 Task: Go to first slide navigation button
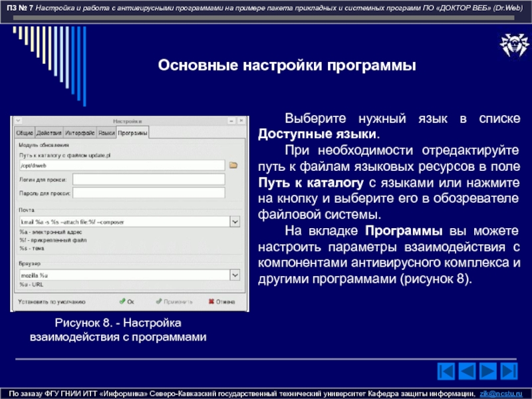tap(446, 371)
